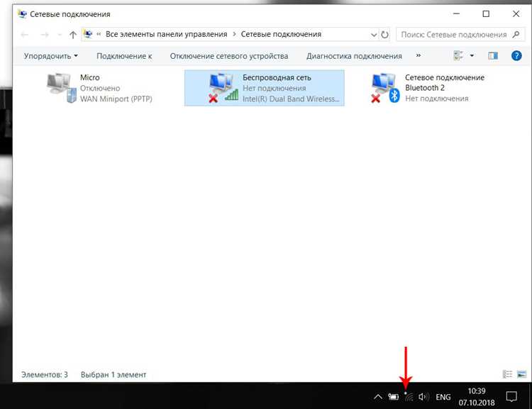
Task: Open the help question mark icon
Action: click(x=516, y=55)
